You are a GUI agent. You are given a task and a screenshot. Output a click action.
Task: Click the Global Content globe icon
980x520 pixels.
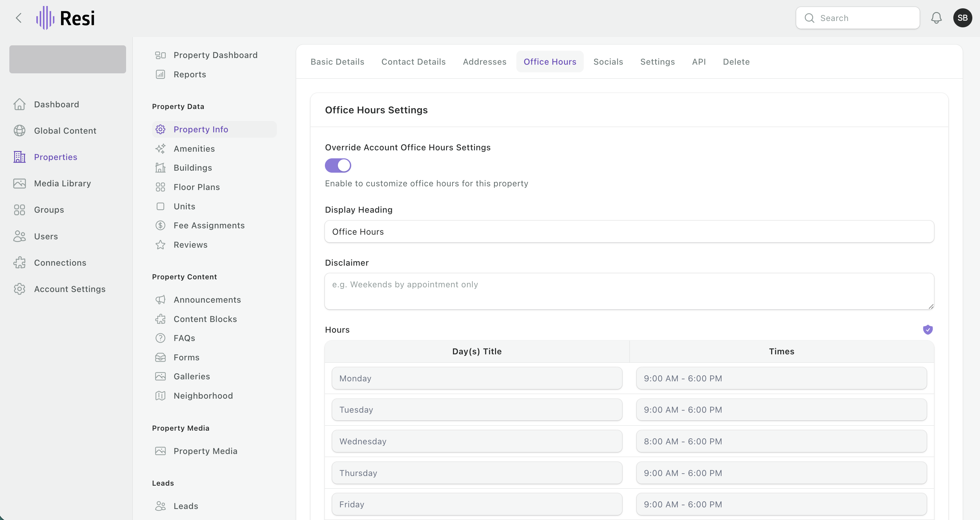[19, 130]
